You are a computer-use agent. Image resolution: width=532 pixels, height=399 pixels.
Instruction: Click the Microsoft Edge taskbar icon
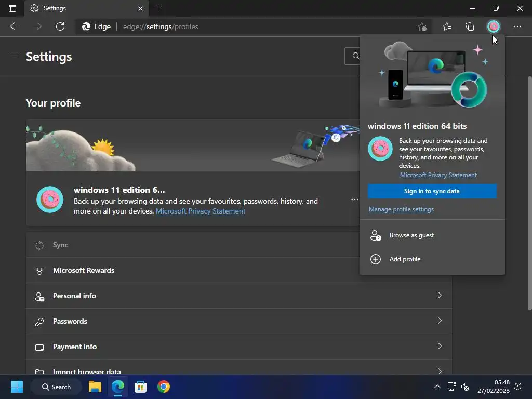tap(118, 387)
